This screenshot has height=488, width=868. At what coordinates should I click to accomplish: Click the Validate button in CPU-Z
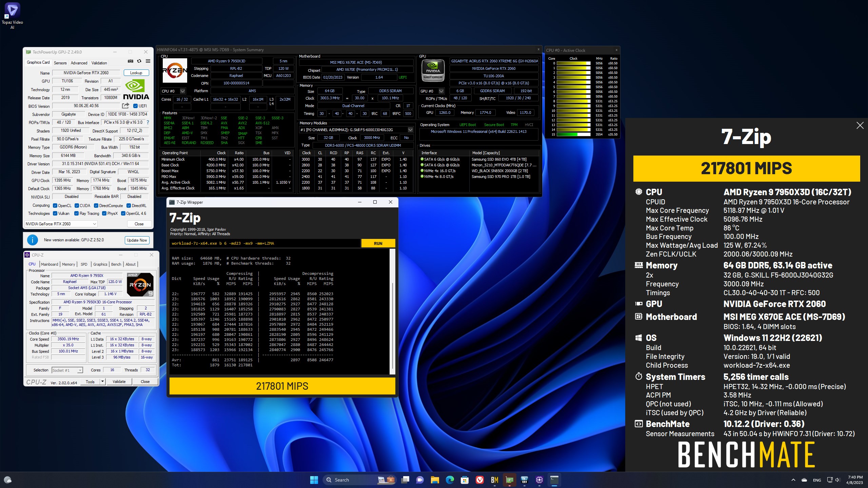point(119,382)
